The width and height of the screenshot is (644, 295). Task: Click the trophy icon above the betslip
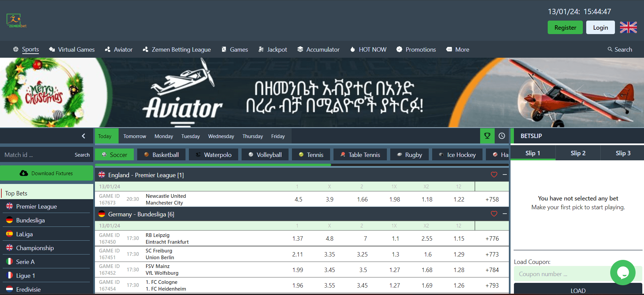487,136
